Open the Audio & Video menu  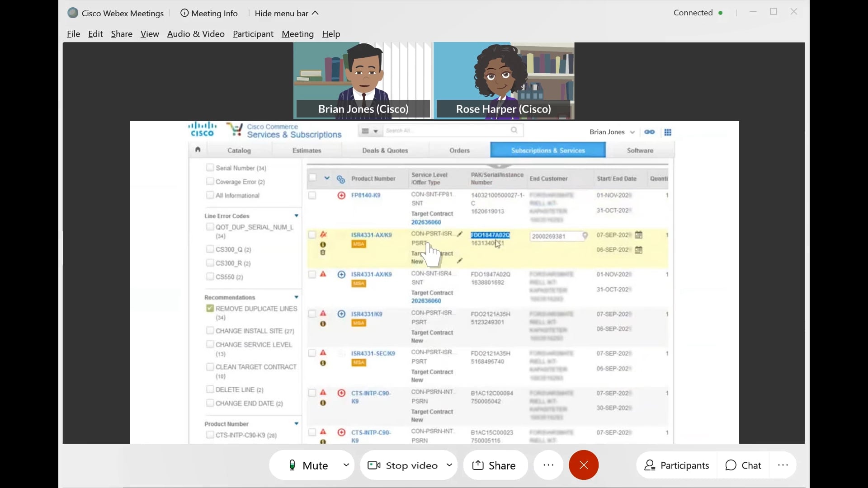(x=196, y=34)
